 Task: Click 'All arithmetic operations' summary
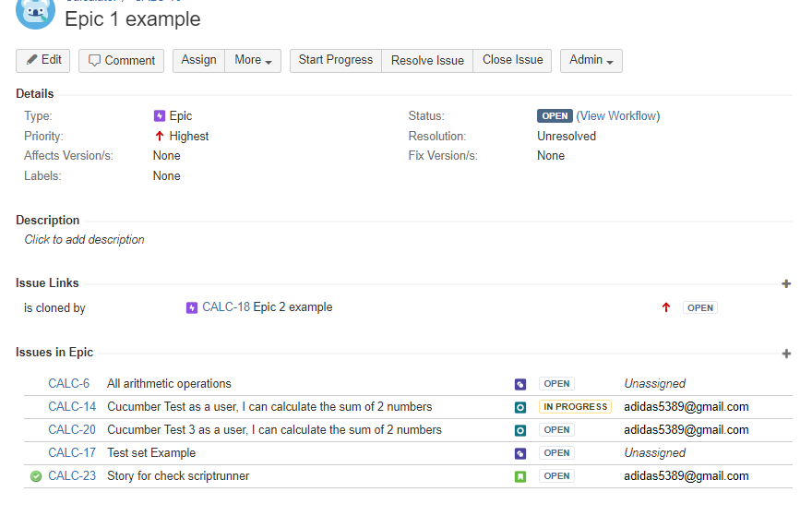(169, 384)
